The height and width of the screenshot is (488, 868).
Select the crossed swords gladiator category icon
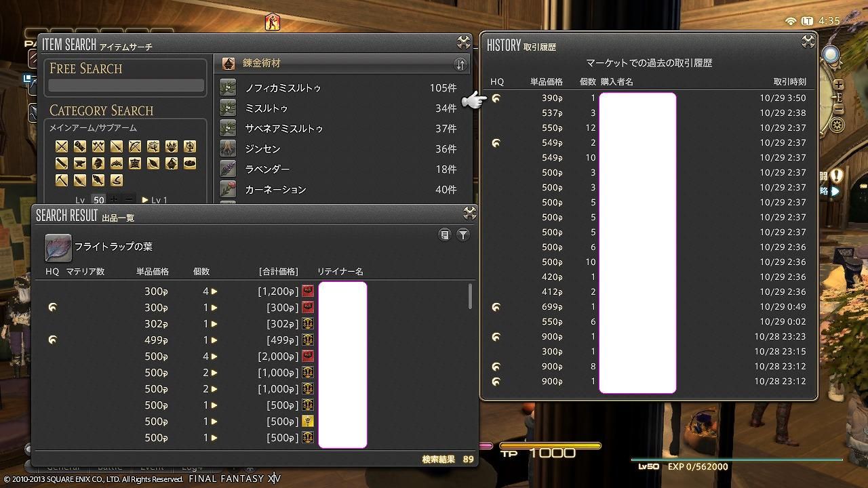coord(62,146)
